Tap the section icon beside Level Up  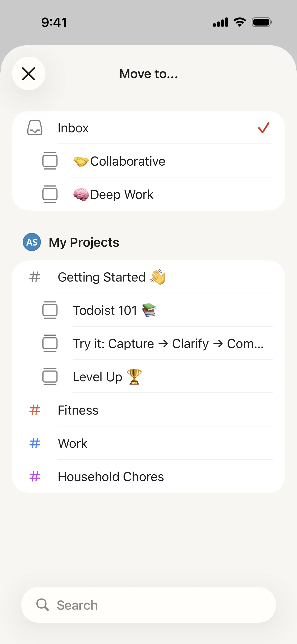pyautogui.click(x=50, y=376)
